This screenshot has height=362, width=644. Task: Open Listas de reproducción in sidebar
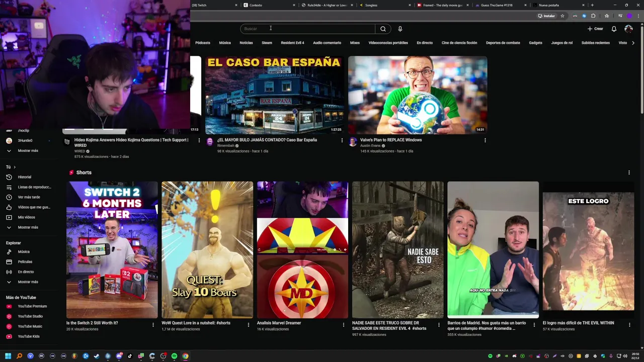(29, 187)
